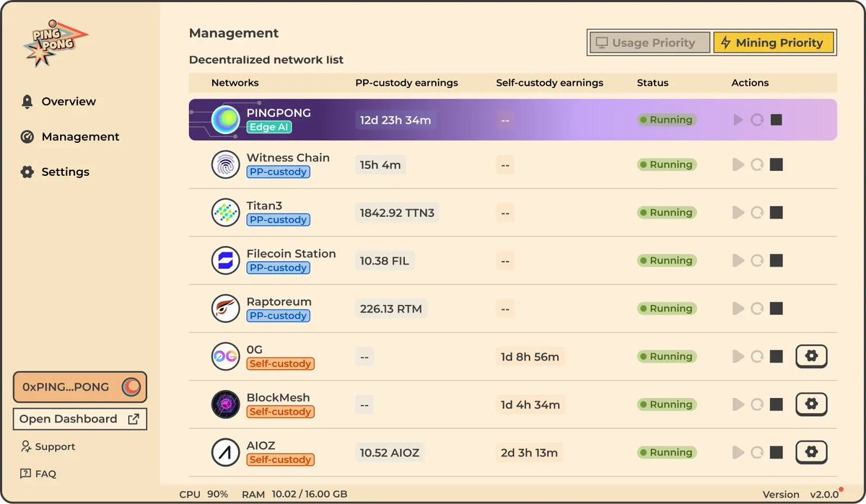Restart the Filecoin Station network
Screen dimensions: 866x504
tap(757, 260)
